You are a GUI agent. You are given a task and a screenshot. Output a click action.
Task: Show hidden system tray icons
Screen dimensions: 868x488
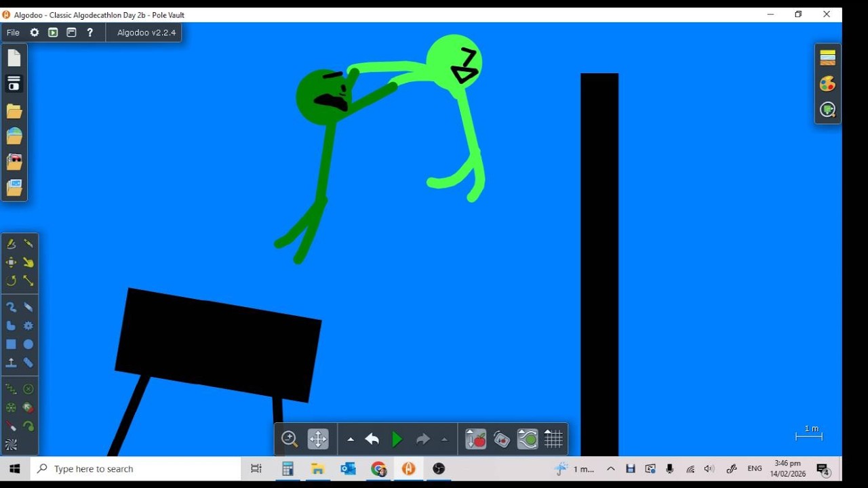(x=611, y=469)
